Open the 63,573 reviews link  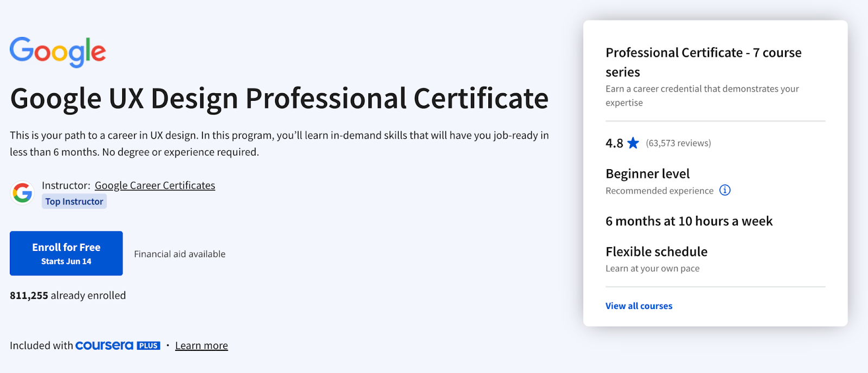[x=678, y=143]
